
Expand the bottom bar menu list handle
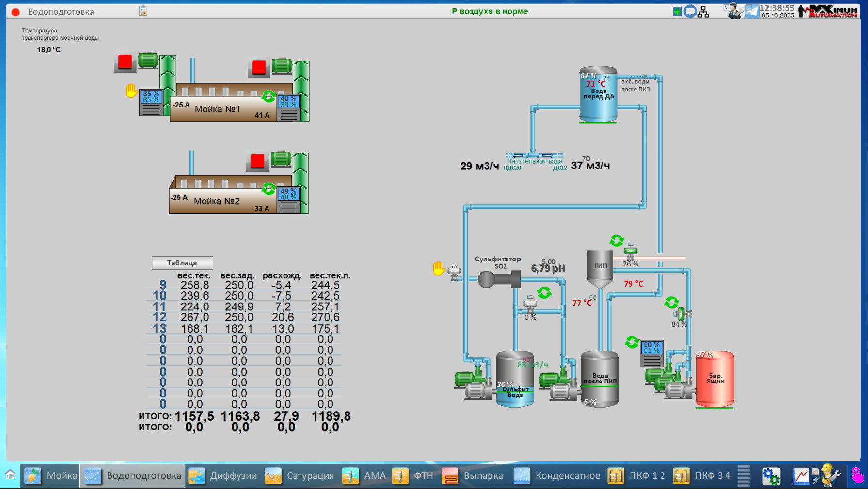pos(743,475)
